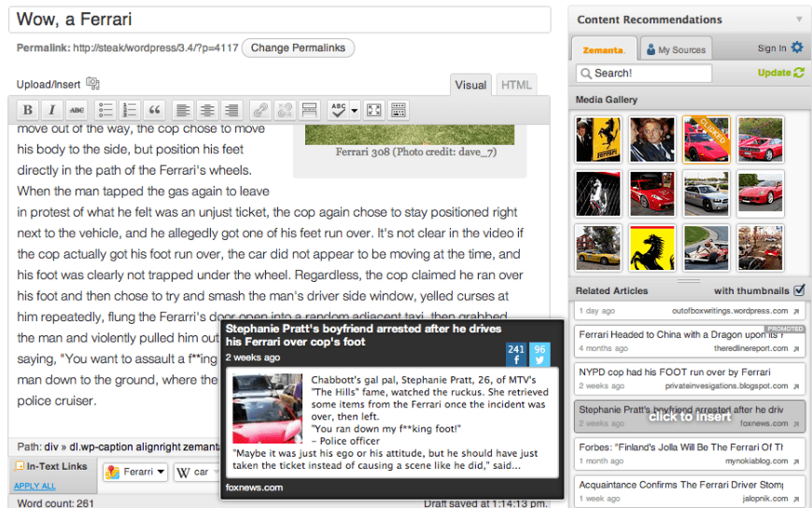The width and height of the screenshot is (812, 508).
Task: Remove link with the broken chain icon
Action: (x=285, y=110)
